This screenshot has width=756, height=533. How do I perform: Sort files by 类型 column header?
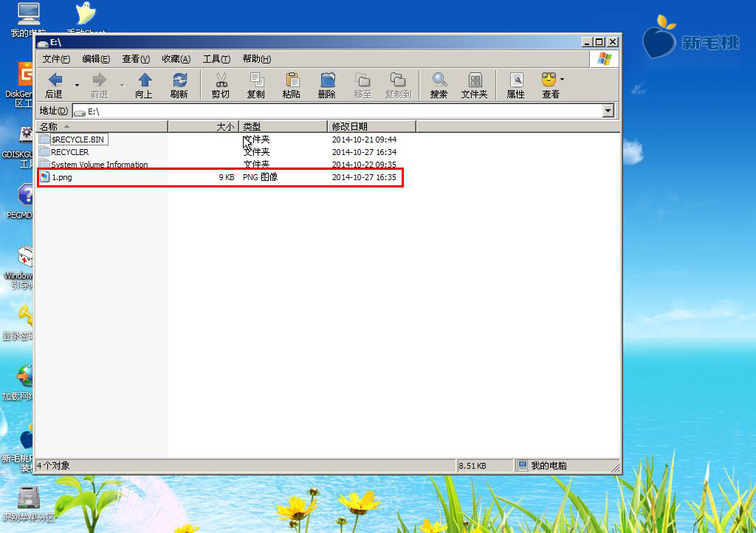(x=283, y=126)
